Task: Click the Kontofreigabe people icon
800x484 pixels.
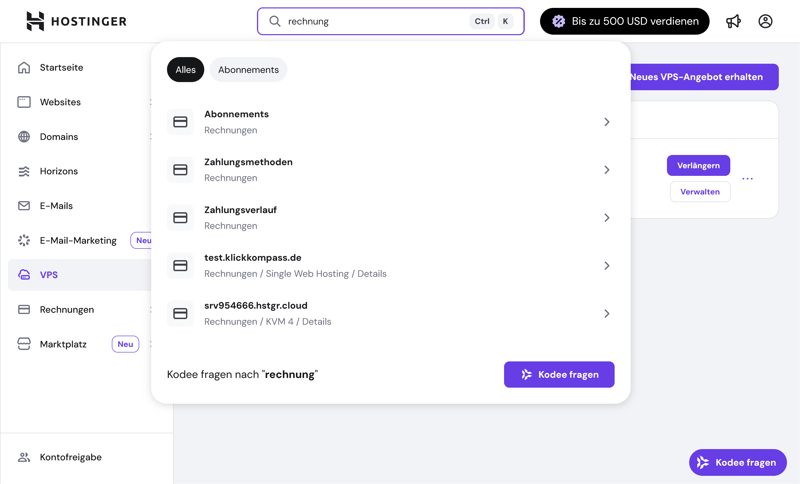Action: point(24,457)
